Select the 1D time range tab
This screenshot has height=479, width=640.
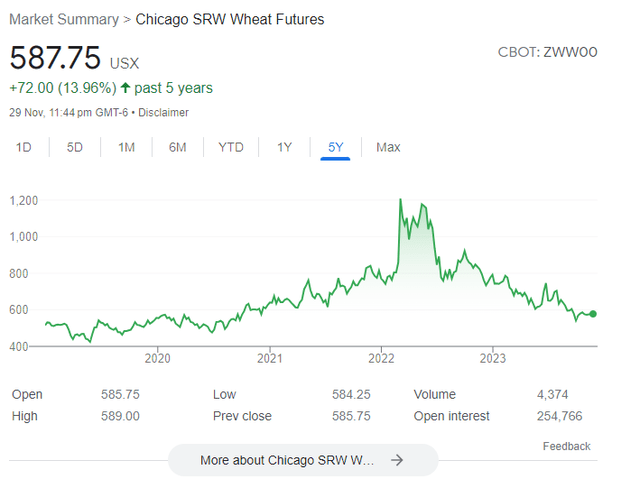pos(24,147)
